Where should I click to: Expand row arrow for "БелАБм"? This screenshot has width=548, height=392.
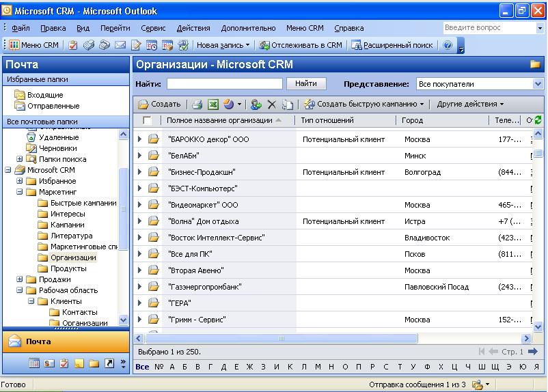click(140, 156)
